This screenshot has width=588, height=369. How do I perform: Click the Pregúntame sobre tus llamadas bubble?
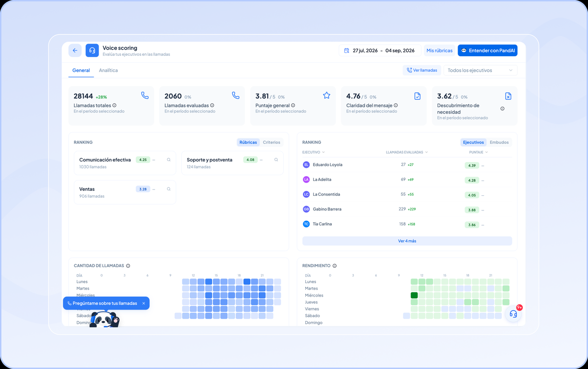coord(106,303)
